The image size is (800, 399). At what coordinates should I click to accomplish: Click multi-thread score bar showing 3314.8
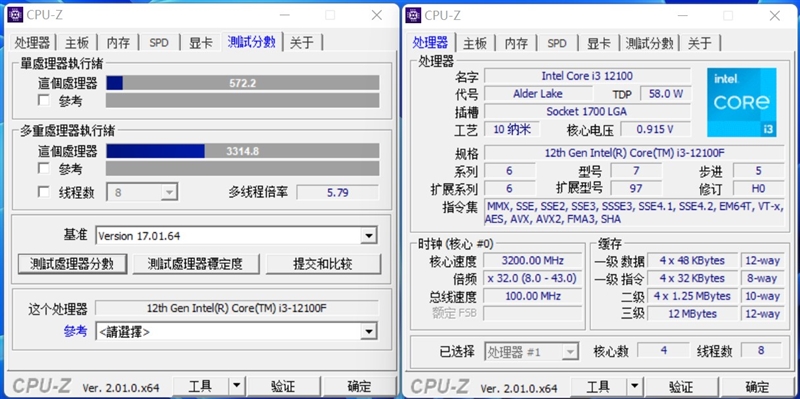pos(242,151)
